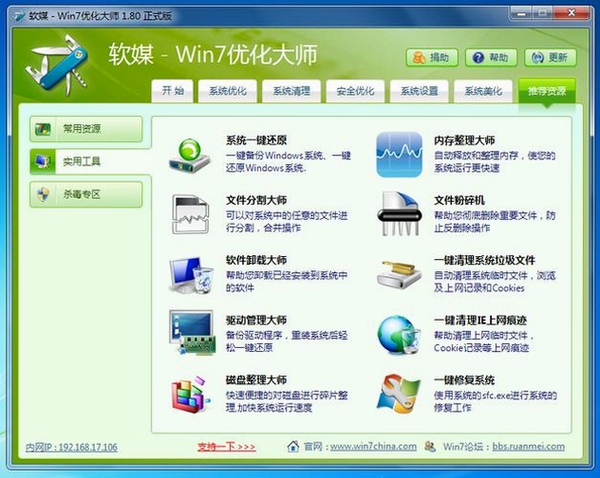
Task: Minimize the Win7优化大师 window
Action: [522, 14]
